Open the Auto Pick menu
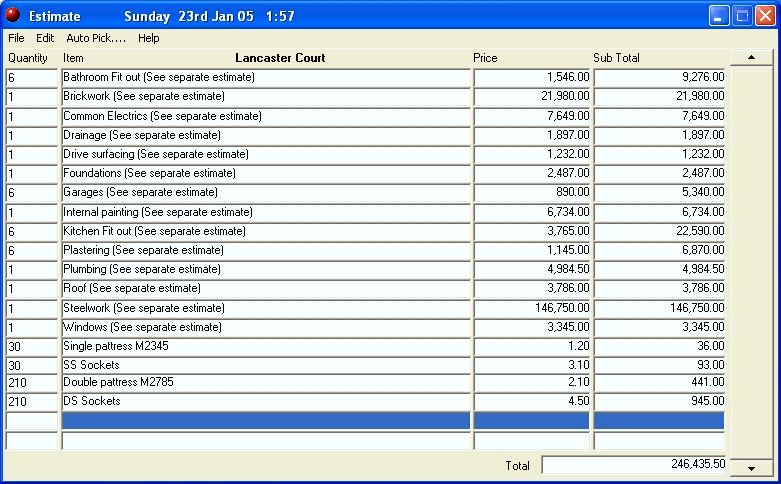Viewport: 781px width, 484px height. point(96,38)
